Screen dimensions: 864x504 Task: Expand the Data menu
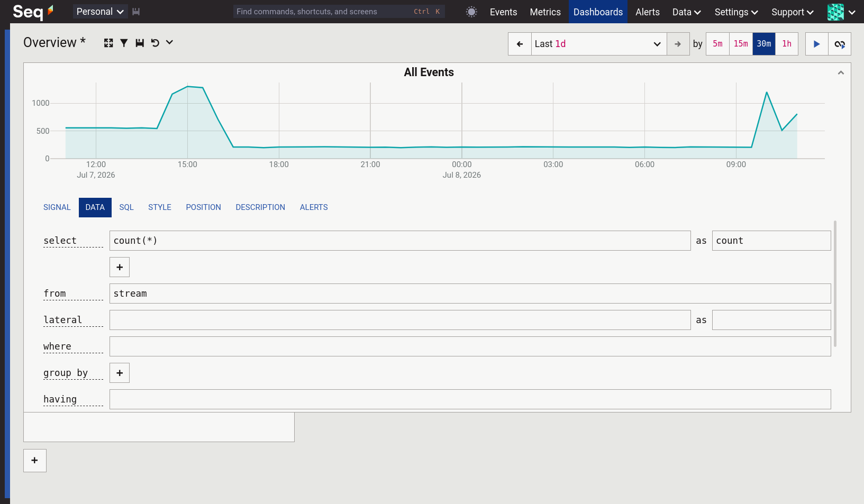click(687, 12)
